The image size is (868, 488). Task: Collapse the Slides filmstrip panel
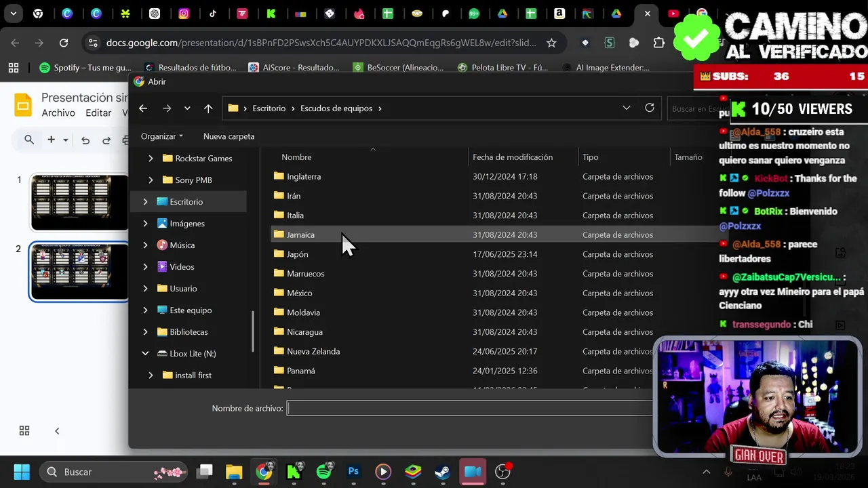57,430
